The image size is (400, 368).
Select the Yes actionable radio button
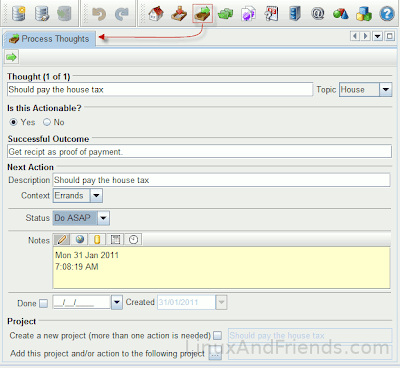(13, 122)
